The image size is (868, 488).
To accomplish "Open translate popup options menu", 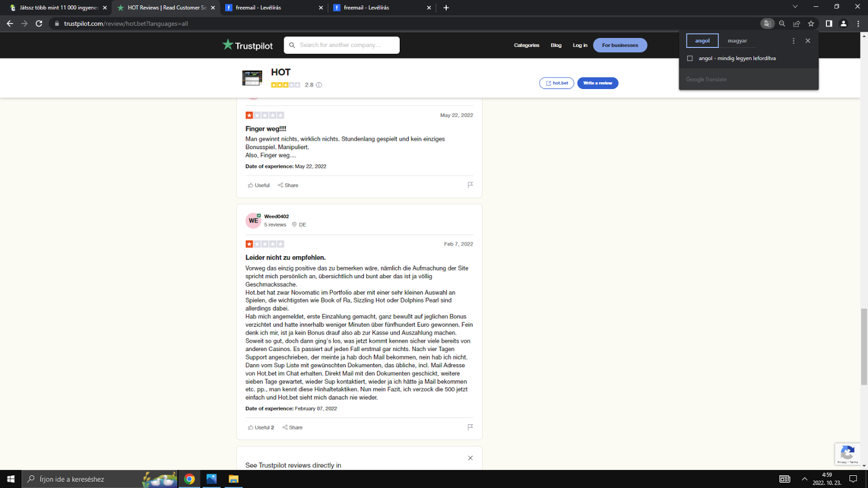I will click(x=793, y=40).
